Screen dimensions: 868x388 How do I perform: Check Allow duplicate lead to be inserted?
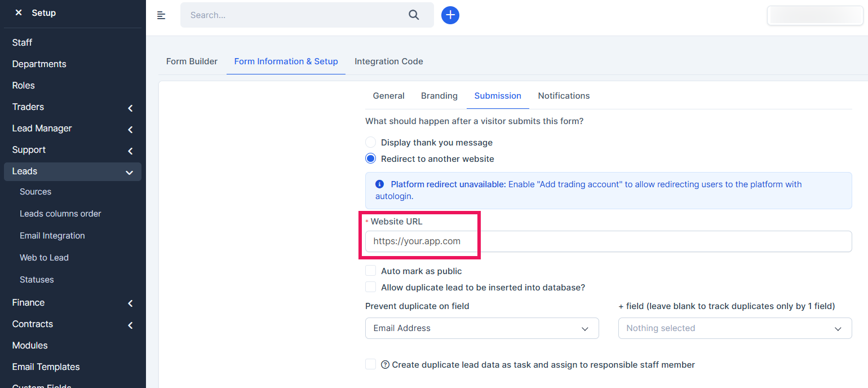click(371, 288)
